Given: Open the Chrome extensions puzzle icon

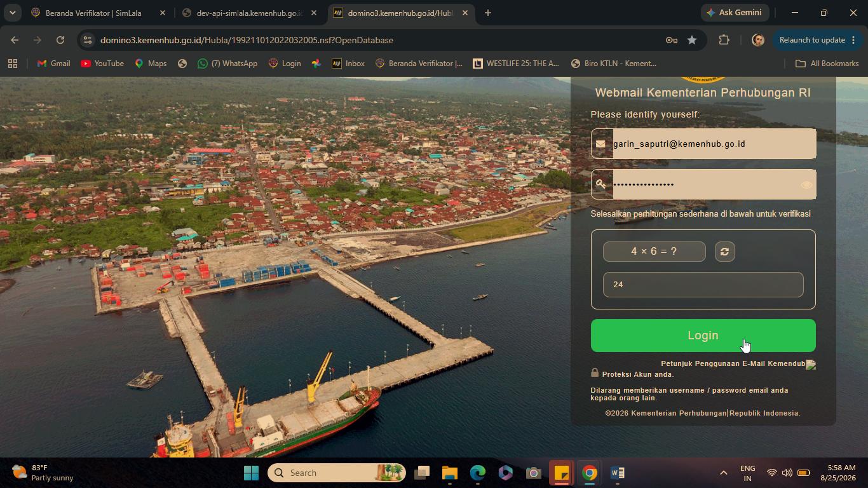Looking at the screenshot, I should (724, 40).
